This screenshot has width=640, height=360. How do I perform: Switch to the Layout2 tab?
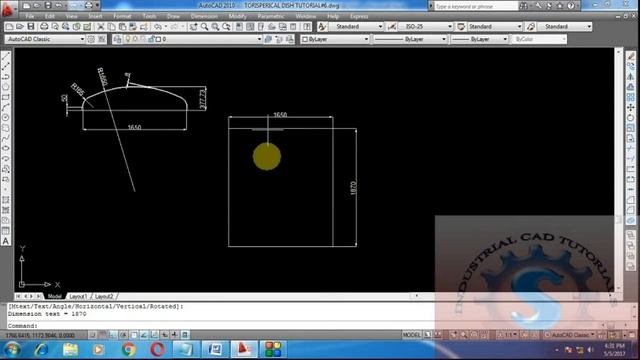tap(104, 296)
